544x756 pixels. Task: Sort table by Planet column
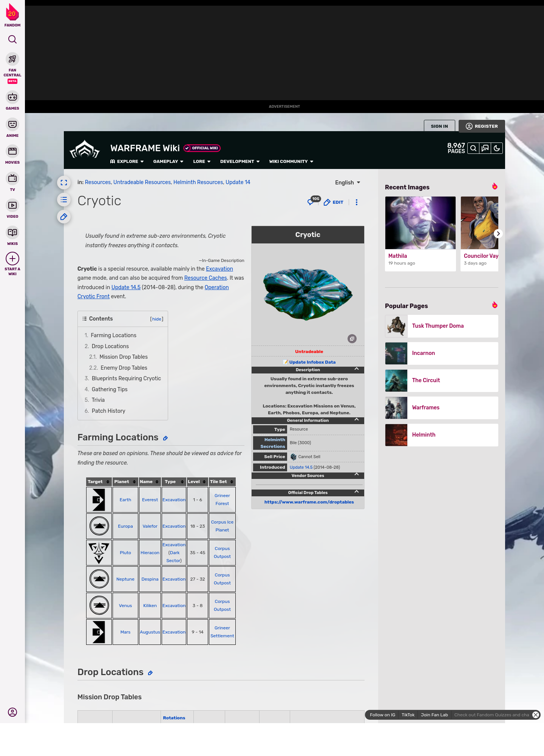tap(125, 482)
